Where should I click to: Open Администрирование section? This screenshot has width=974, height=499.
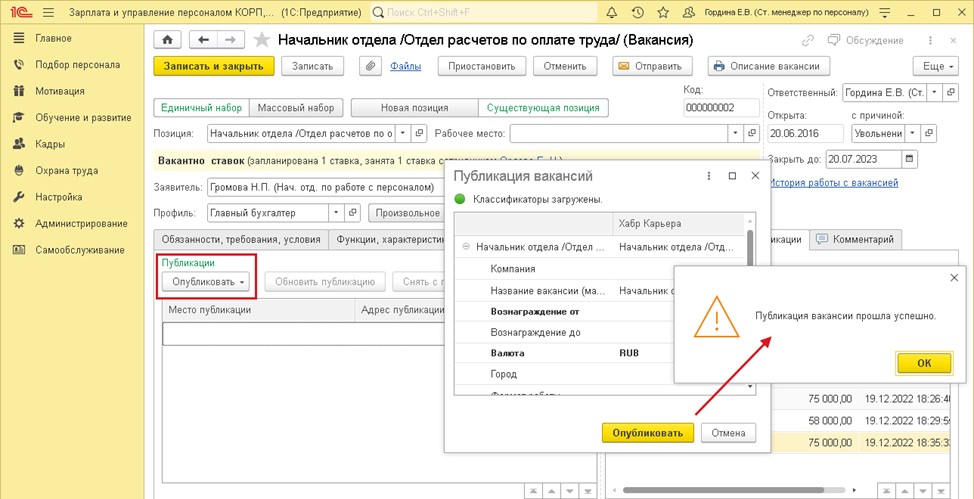[x=81, y=224]
